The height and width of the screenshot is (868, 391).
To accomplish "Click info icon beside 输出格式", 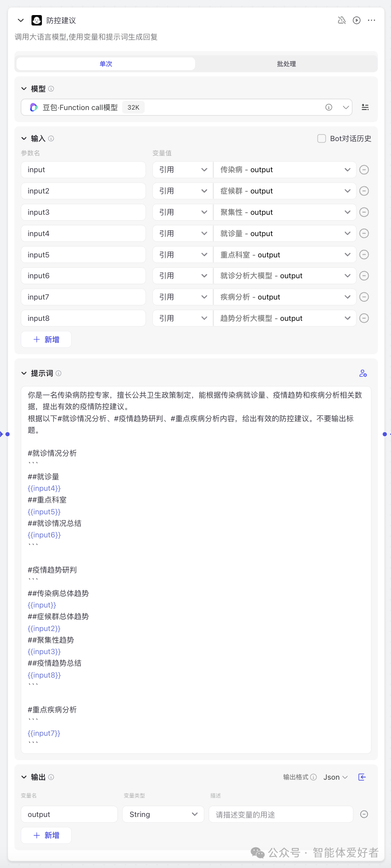I will click(314, 777).
